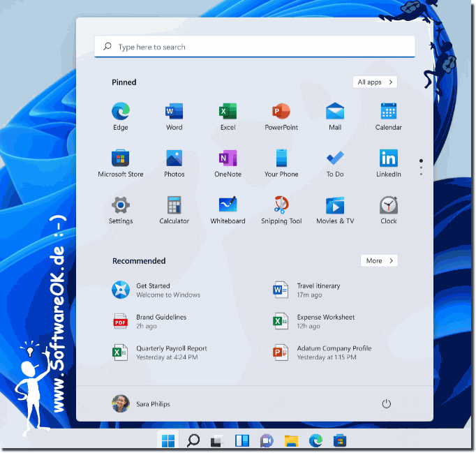Open the Expense Worksheet file

(x=313, y=322)
